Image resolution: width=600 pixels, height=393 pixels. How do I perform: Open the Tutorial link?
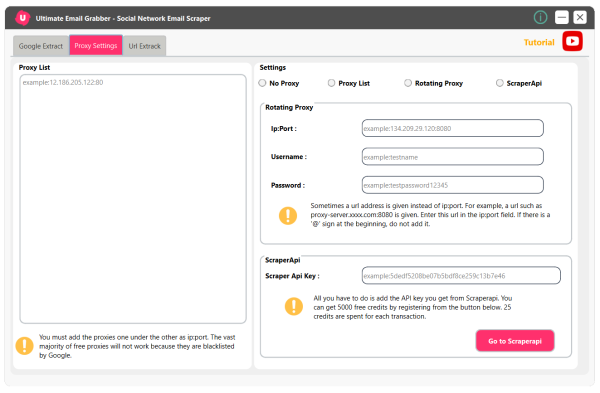(x=539, y=42)
